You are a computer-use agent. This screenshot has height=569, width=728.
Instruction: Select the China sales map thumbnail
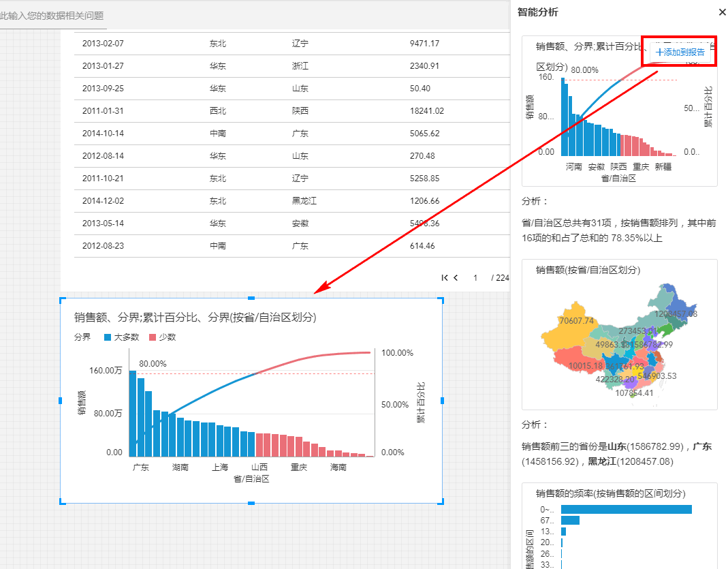click(619, 335)
